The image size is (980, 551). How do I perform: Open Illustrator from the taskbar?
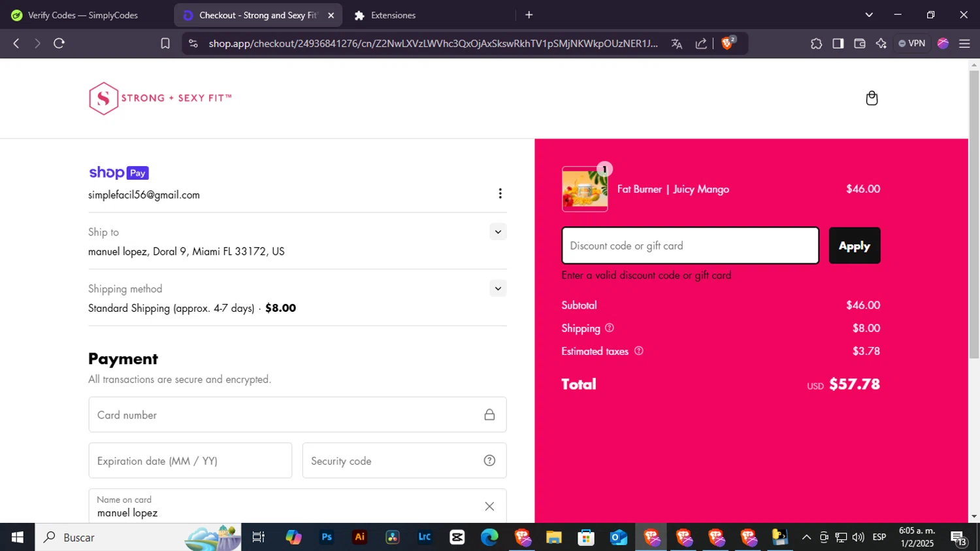coord(359,537)
